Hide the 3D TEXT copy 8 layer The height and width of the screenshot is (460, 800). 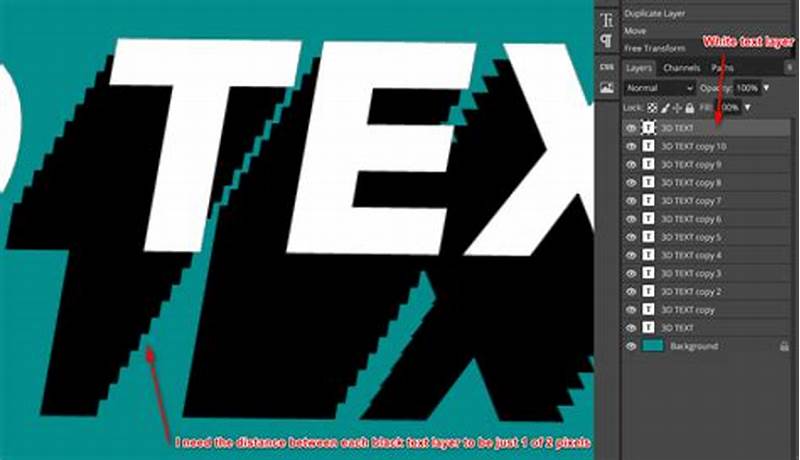[x=631, y=183]
